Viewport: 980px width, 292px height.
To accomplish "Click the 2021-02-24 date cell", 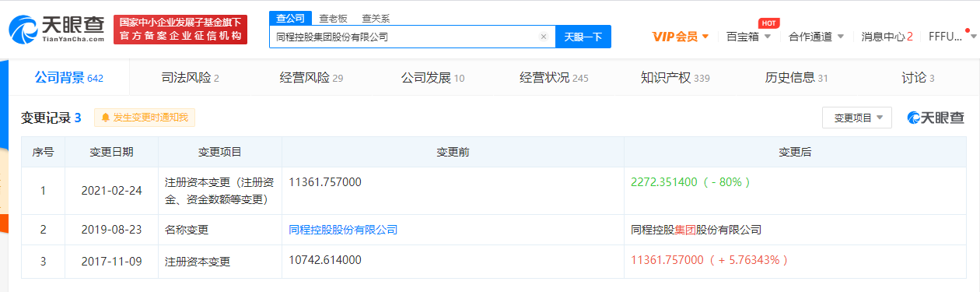I will coord(111,191).
